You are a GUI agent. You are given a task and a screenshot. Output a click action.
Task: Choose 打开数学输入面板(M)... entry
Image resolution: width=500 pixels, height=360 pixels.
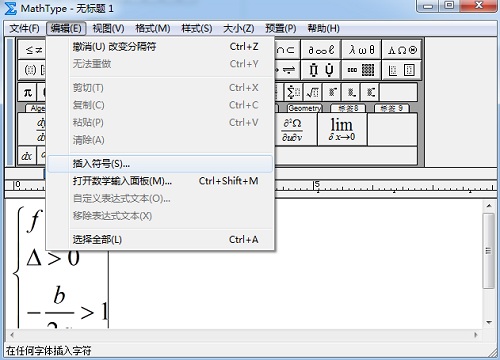pos(160,181)
